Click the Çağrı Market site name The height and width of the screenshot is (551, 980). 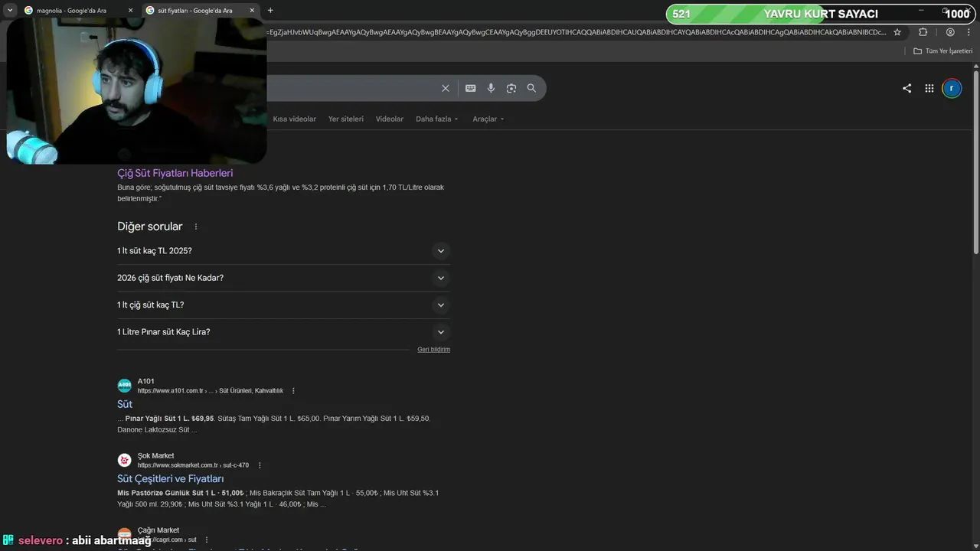tap(158, 530)
